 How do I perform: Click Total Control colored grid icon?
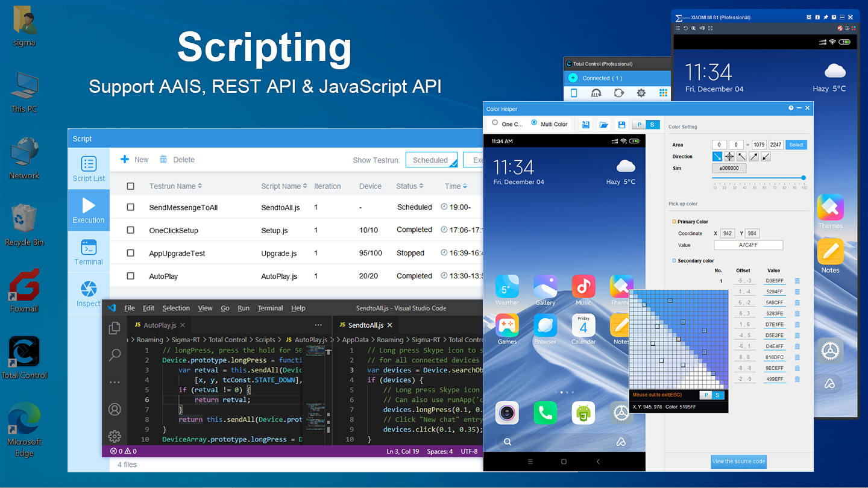[x=664, y=93]
